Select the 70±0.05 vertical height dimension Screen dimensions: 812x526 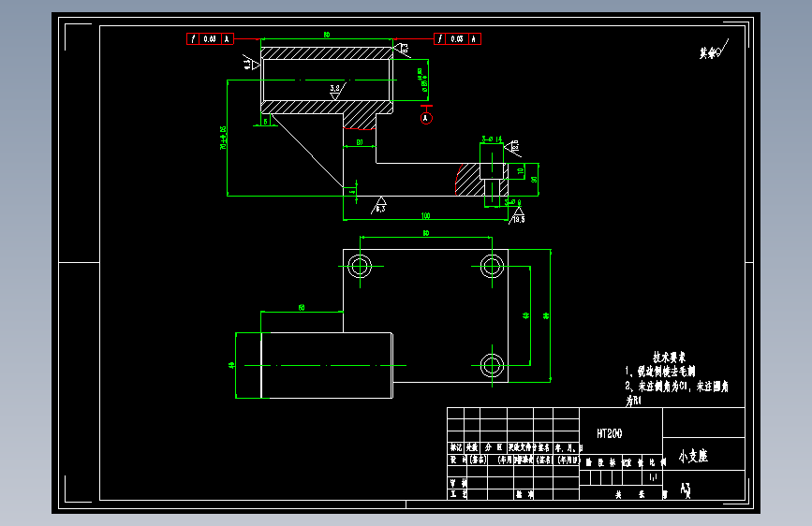point(223,138)
